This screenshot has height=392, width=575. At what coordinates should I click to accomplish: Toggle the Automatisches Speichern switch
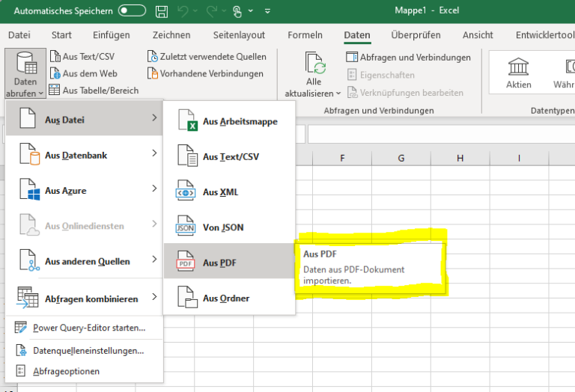tap(132, 10)
